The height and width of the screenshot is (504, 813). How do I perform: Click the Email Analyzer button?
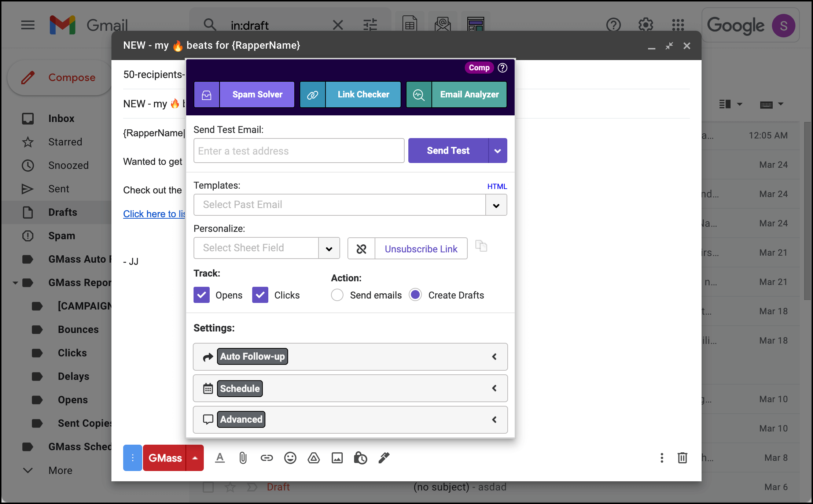click(470, 95)
